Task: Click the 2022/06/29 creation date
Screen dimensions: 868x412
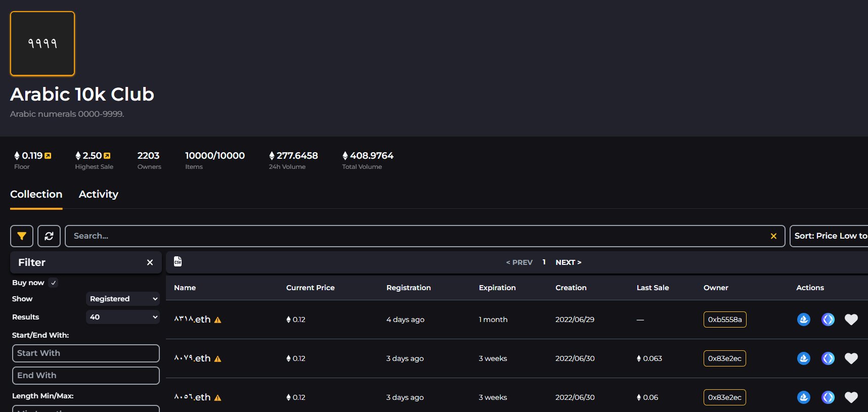Action: [x=575, y=319]
